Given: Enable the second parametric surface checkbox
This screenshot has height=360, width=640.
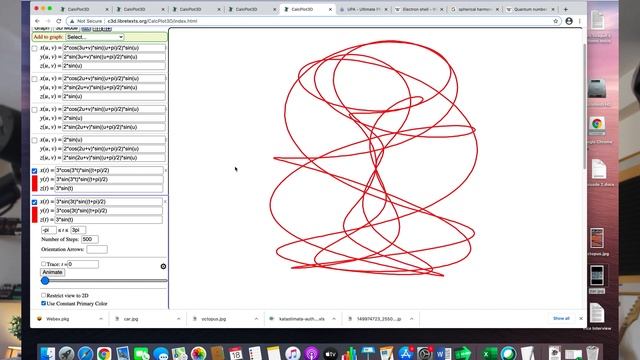Looking at the screenshot, I should point(35,79).
